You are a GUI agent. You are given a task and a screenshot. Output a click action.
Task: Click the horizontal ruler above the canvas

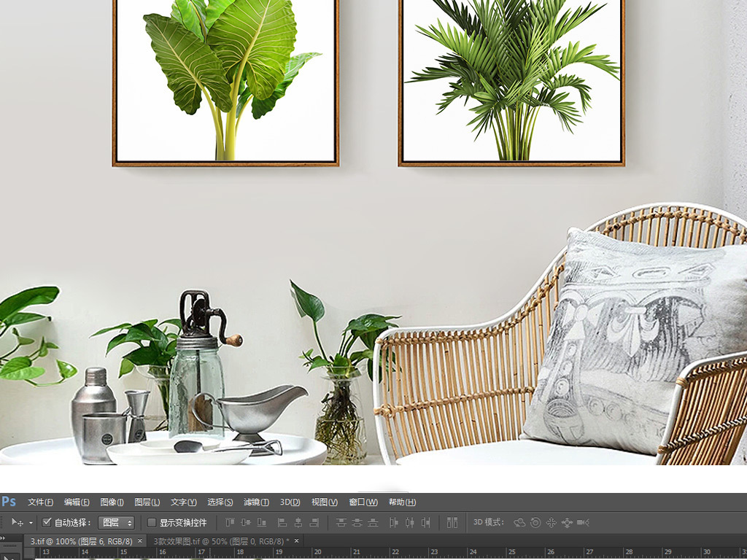point(365,553)
